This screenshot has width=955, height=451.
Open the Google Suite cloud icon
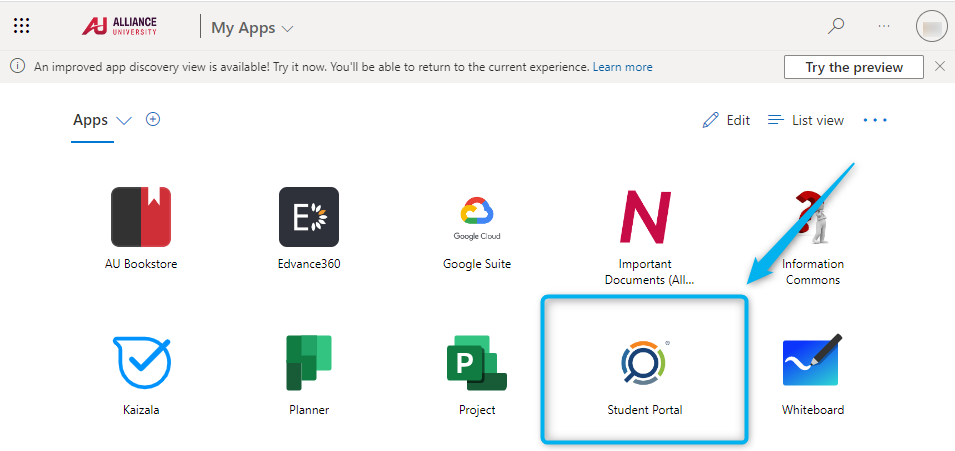pos(477,218)
